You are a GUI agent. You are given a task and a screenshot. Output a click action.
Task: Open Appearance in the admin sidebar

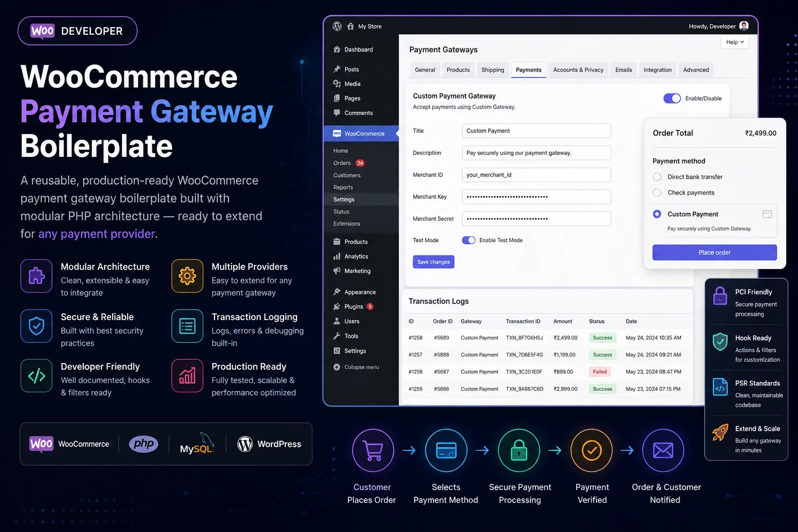pyautogui.click(x=361, y=292)
